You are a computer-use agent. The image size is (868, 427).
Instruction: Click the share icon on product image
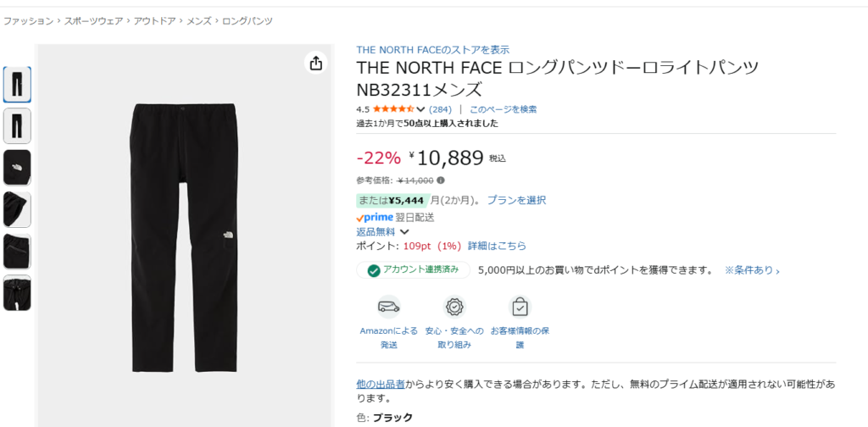(315, 63)
